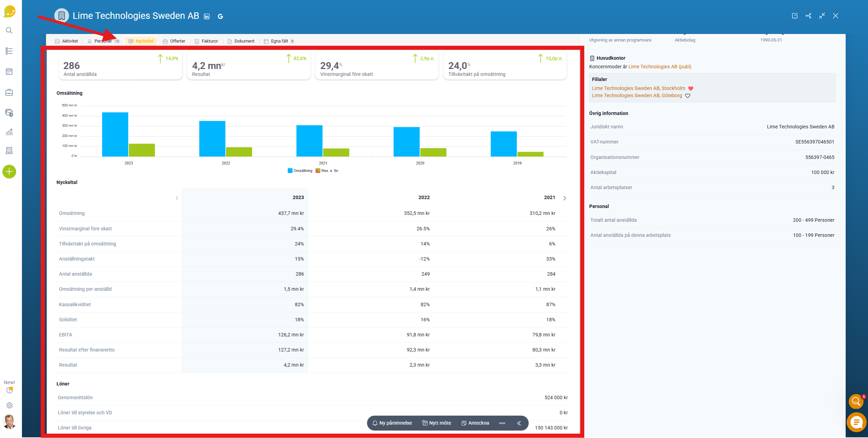The height and width of the screenshot is (438, 868).
Task: Open the to-do list sidebar icon
Action: click(x=9, y=51)
